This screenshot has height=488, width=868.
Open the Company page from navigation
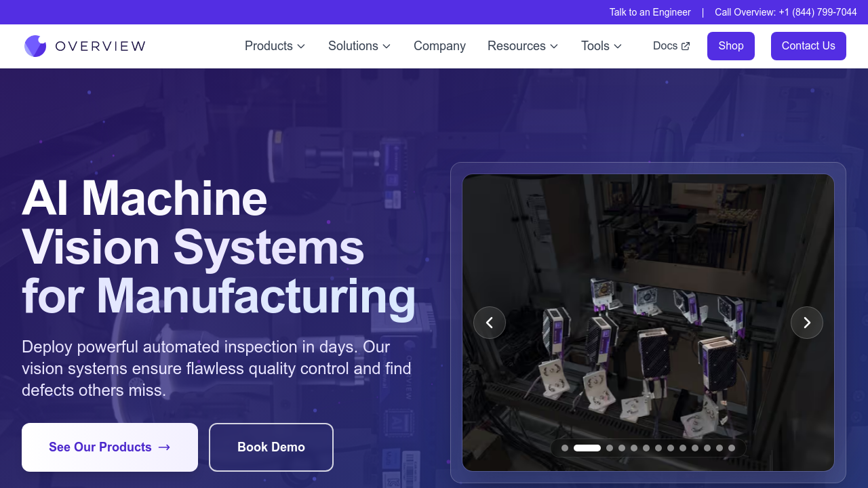[439, 46]
